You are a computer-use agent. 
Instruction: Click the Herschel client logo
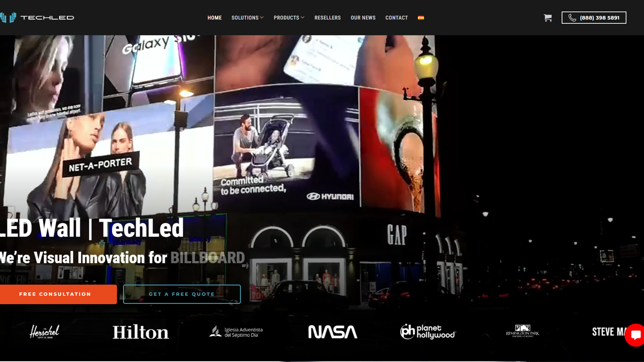tap(45, 331)
